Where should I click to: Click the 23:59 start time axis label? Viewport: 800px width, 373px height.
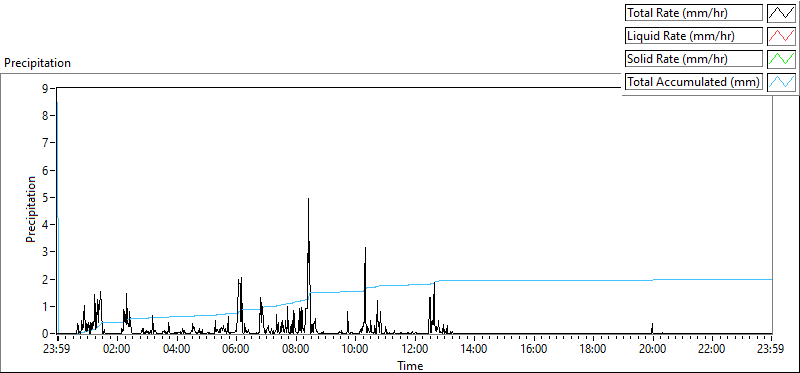[58, 350]
